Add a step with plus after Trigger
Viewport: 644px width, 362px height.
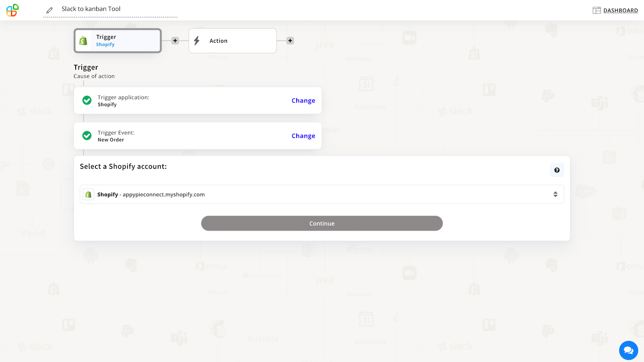[175, 41]
